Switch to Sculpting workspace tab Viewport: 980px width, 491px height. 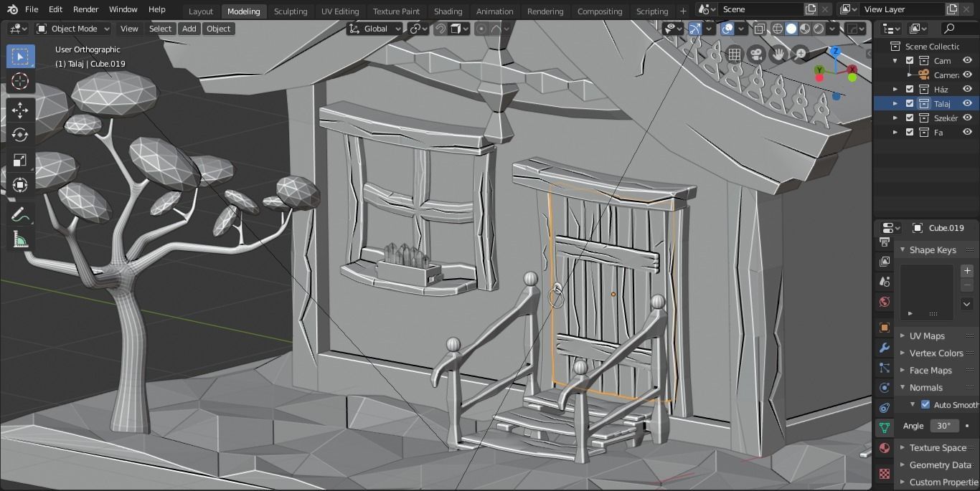tap(291, 11)
